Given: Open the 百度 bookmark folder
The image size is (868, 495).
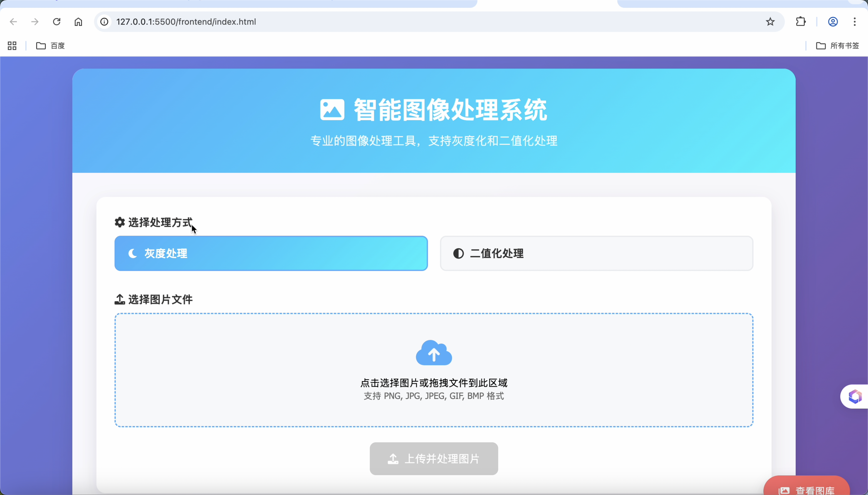Looking at the screenshot, I should (x=51, y=46).
